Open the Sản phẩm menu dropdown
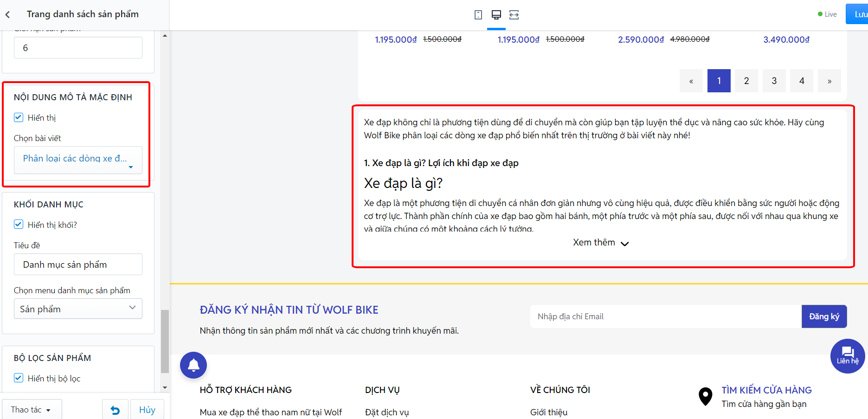 tap(78, 309)
